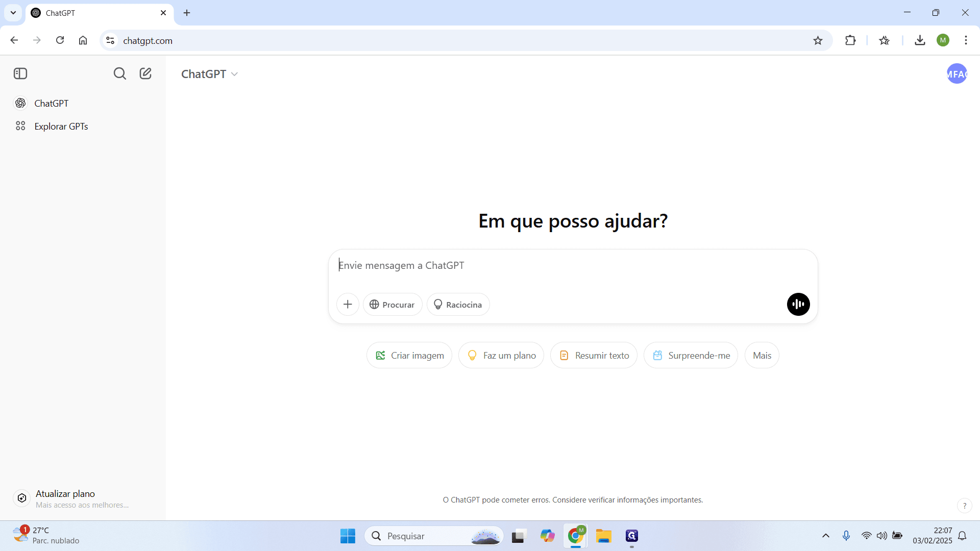Open the MFA user profile avatar

[957, 74]
